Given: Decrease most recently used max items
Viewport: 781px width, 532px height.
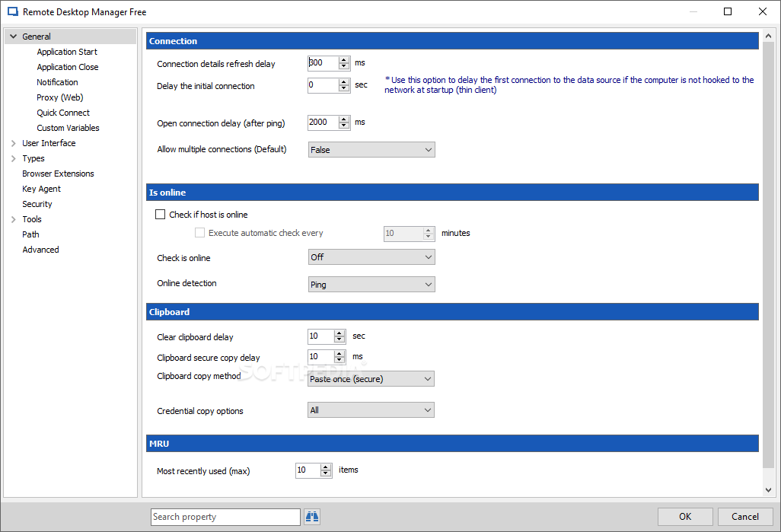Looking at the screenshot, I should [x=327, y=473].
